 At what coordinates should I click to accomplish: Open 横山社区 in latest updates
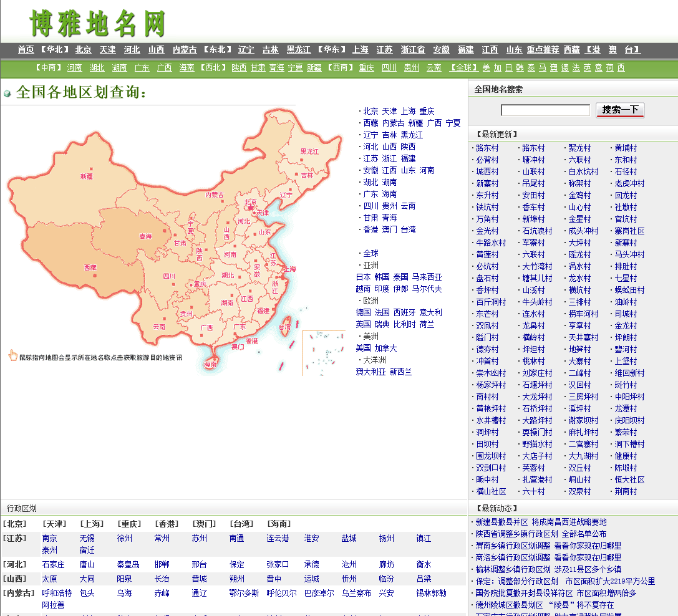(x=491, y=491)
